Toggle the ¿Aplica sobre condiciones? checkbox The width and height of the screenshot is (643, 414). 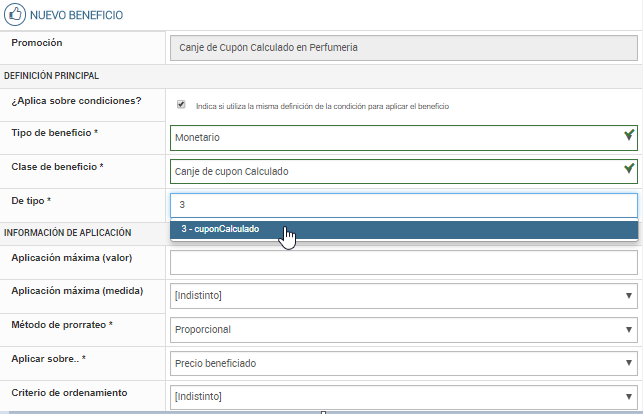click(x=181, y=104)
